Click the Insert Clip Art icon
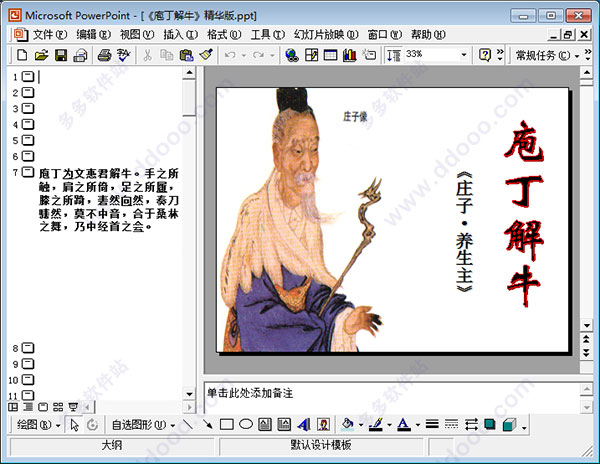 pos(324,424)
